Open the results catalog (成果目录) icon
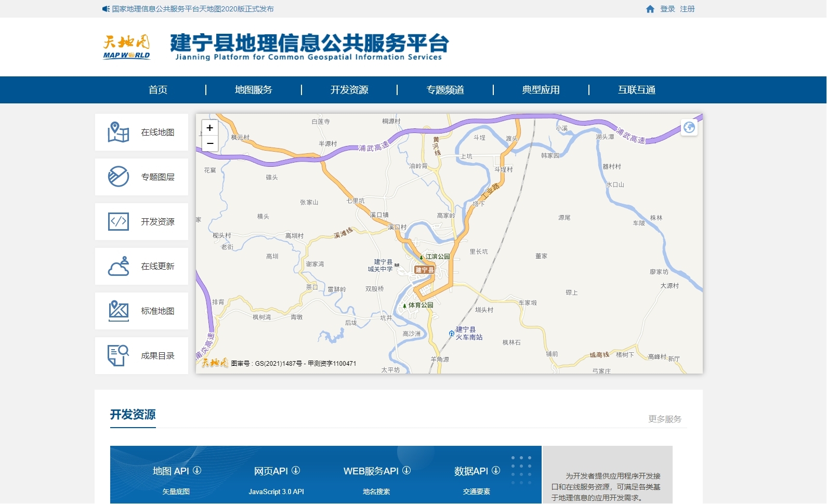 click(119, 355)
